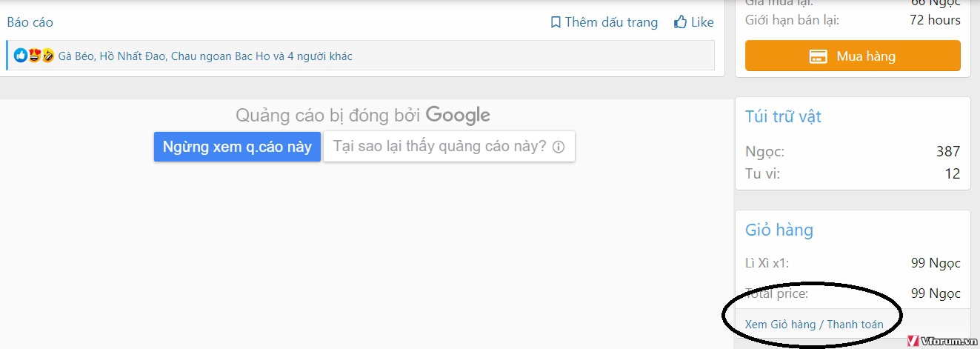Click the laughing reaction emoji
Screen dimensions: 980x349
(x=47, y=56)
